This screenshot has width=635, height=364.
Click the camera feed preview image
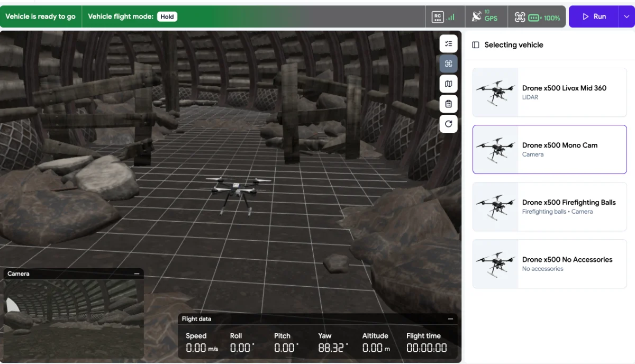point(74,320)
